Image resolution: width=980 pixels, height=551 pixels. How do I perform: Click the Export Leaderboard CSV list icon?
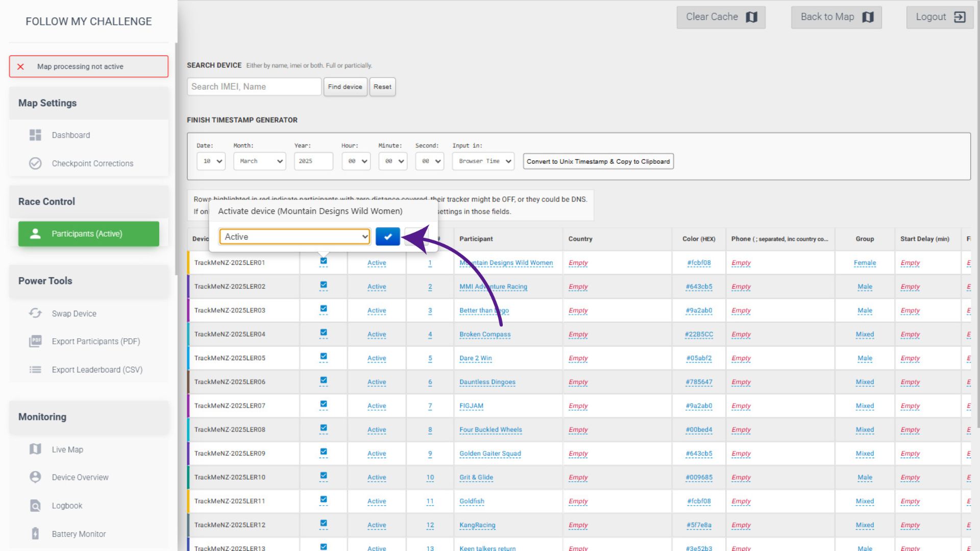click(35, 369)
